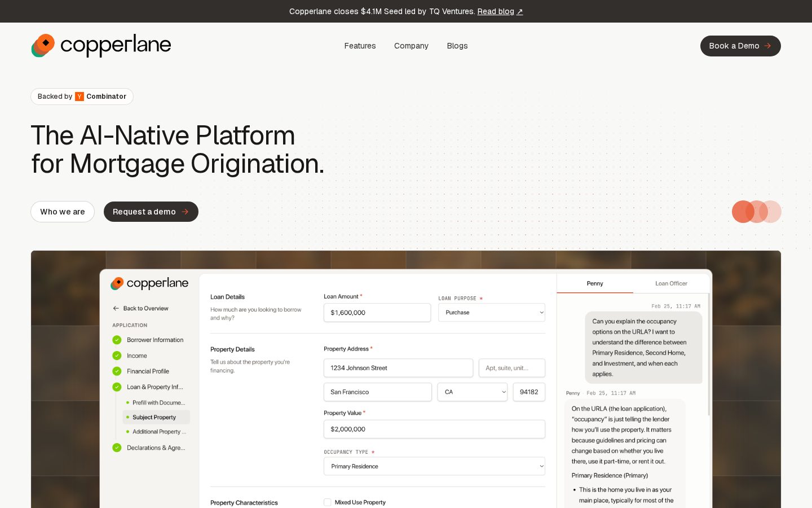This screenshot has width=812, height=508.
Task: Click the Loan Amount field with $1,600,000
Action: click(377, 313)
